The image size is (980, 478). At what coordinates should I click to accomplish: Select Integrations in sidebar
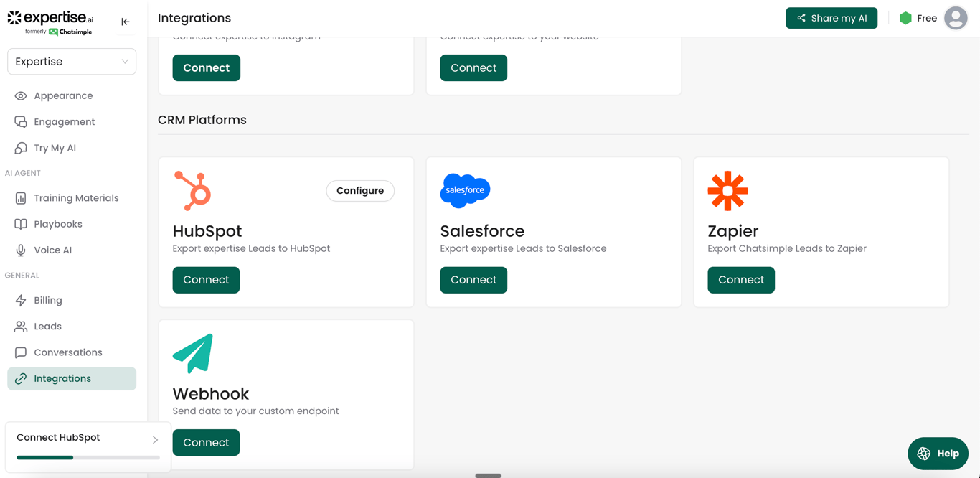(72, 379)
